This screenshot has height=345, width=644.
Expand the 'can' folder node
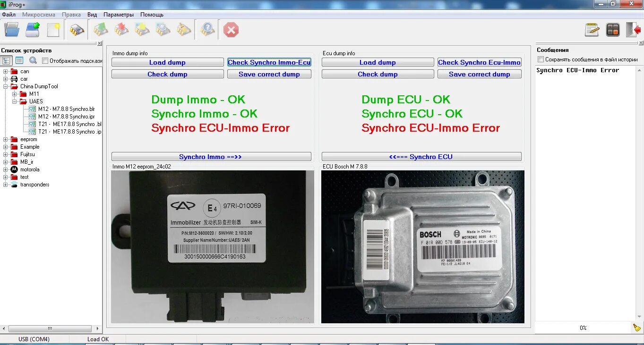coord(6,71)
